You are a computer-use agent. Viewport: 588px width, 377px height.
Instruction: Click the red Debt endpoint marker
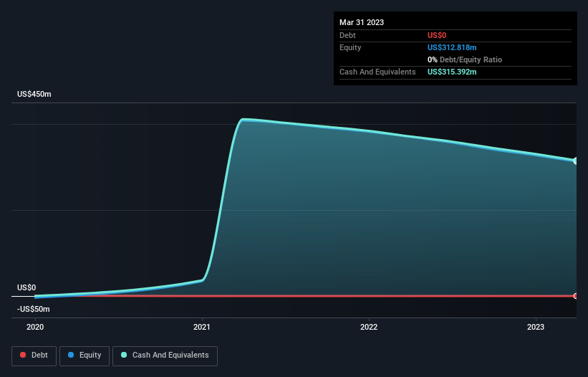(576, 296)
